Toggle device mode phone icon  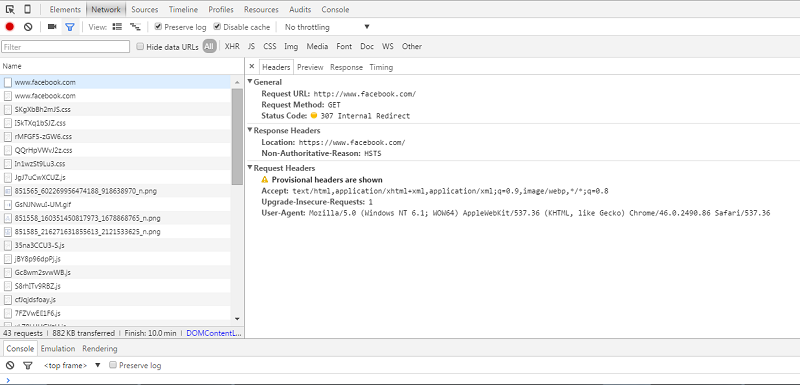[x=28, y=9]
